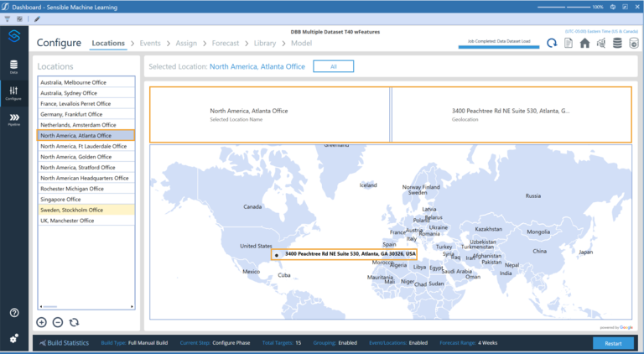This screenshot has height=354, width=644.
Task: Click the Build Statistics label
Action: [x=68, y=343]
